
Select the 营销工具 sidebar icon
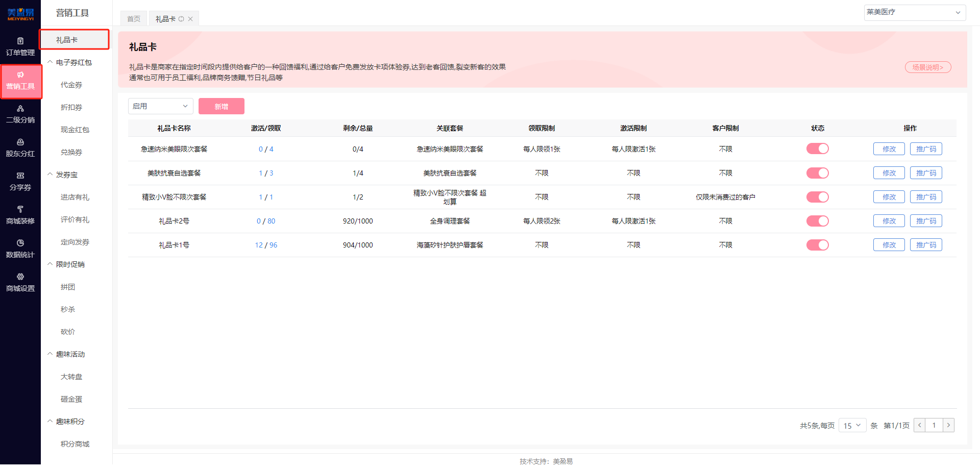[x=20, y=81]
